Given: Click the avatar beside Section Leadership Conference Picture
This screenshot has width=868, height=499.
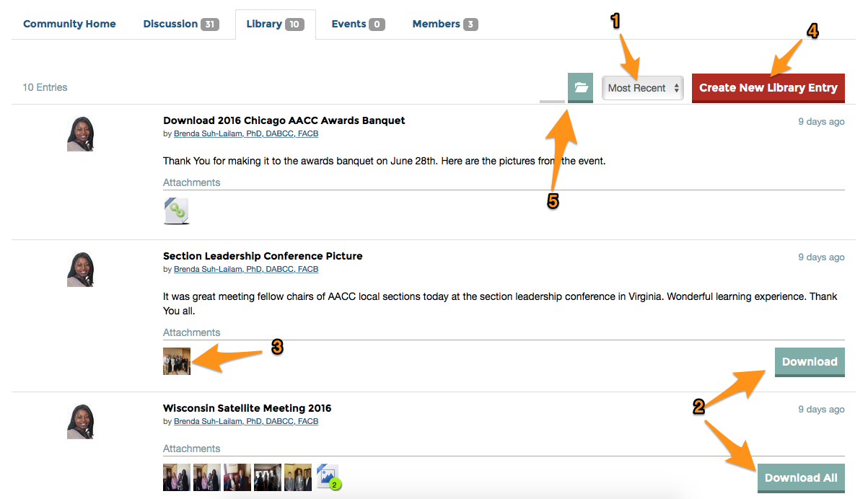Looking at the screenshot, I should point(80,270).
